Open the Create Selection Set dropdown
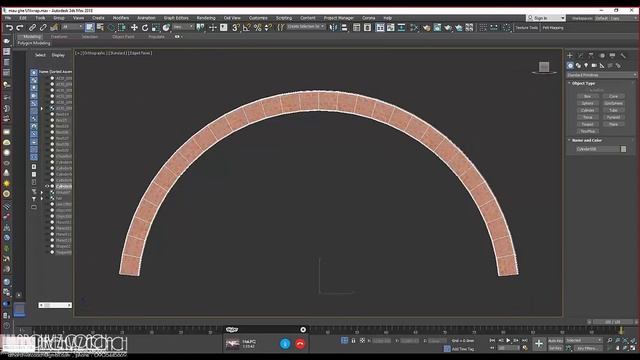 click(x=305, y=27)
